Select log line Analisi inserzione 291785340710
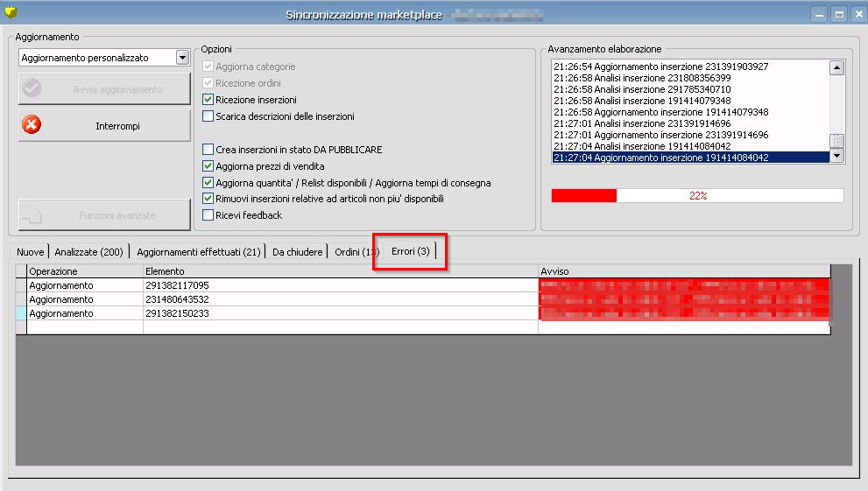The height and width of the screenshot is (491, 868). pos(691,89)
